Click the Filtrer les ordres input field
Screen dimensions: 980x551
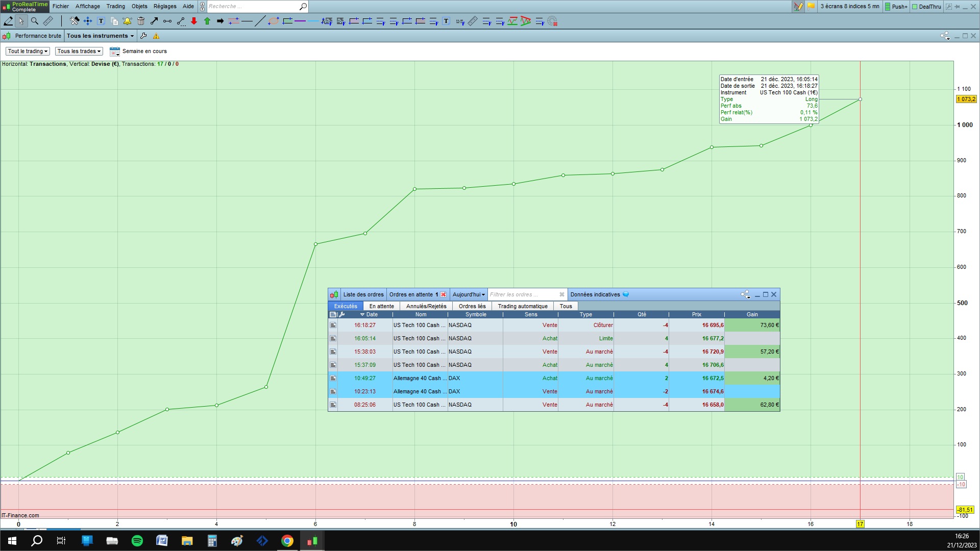pos(522,294)
